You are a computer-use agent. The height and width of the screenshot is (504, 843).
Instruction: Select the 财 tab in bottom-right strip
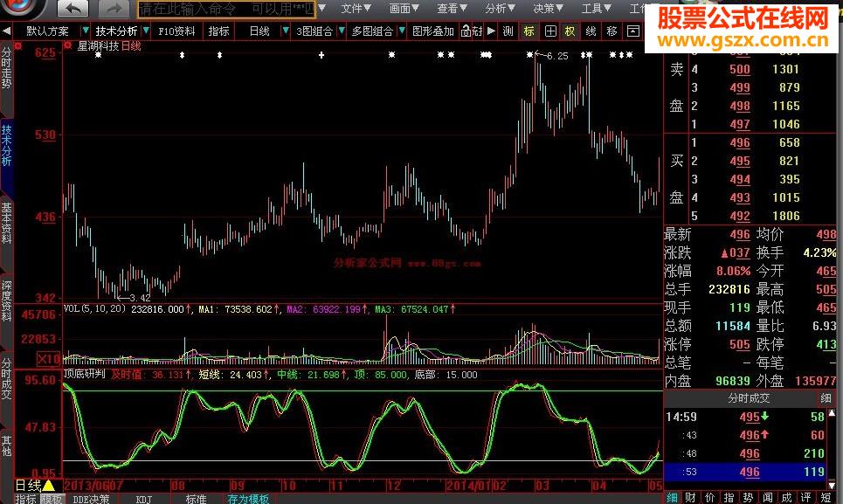691,498
